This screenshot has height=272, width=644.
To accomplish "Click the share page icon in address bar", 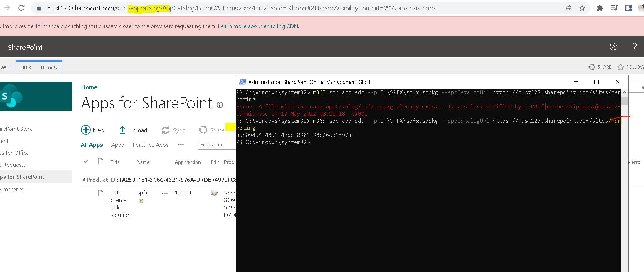I will [568, 8].
